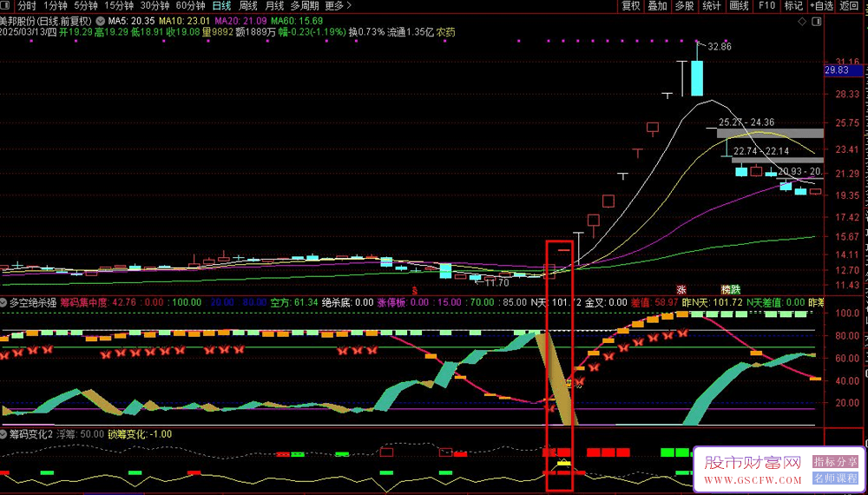Open the 多股 multi-stock view
The image size is (868, 495).
(684, 6)
